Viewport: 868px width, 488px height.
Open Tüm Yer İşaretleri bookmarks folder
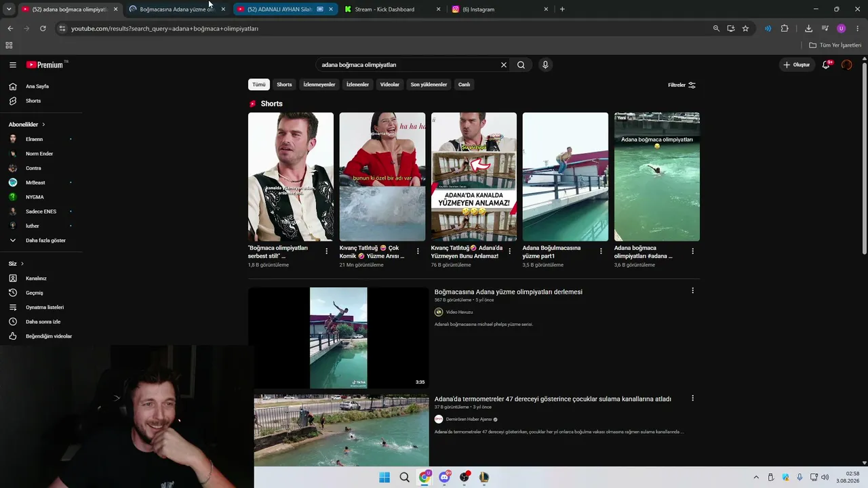[835, 45]
